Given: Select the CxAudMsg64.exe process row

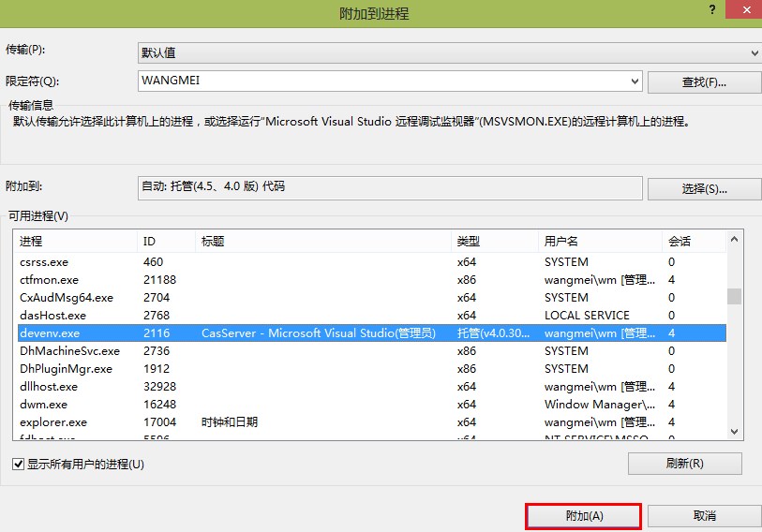Looking at the screenshot, I should tap(370, 297).
